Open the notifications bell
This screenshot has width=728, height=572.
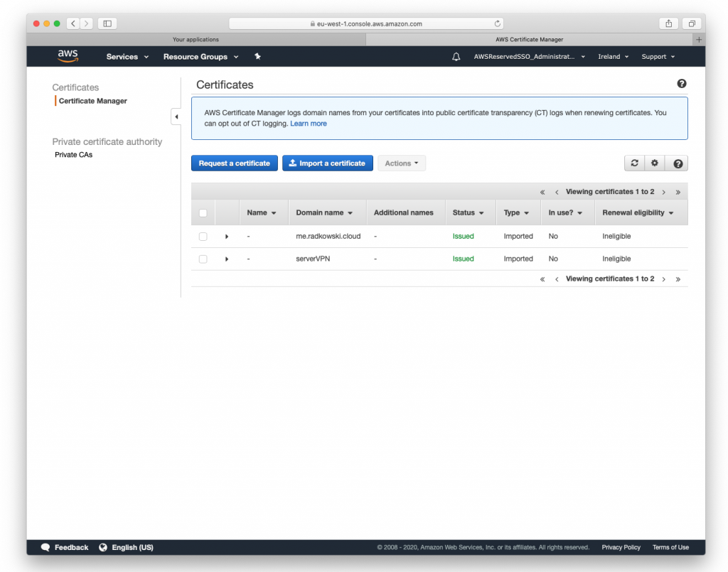pyautogui.click(x=456, y=57)
